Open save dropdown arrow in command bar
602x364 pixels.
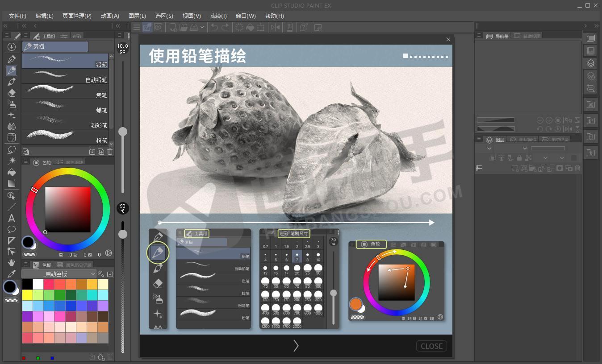202,27
